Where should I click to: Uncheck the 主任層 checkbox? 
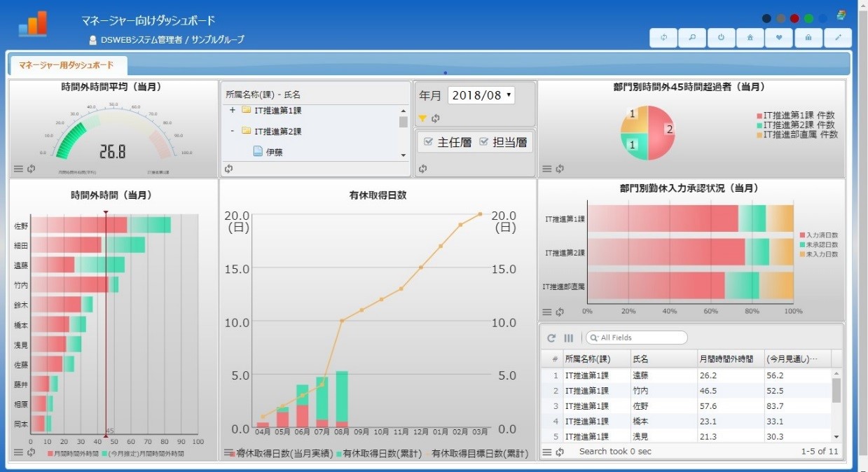pos(429,141)
